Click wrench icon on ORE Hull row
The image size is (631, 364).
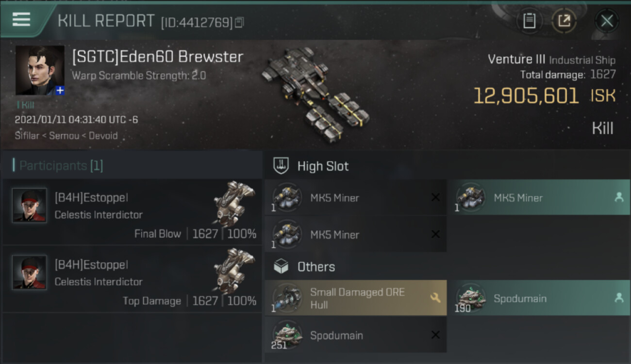pos(435,298)
